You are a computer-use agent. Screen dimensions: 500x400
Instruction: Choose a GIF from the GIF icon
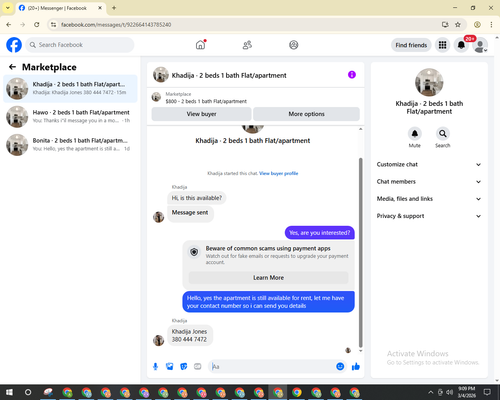pos(198,367)
